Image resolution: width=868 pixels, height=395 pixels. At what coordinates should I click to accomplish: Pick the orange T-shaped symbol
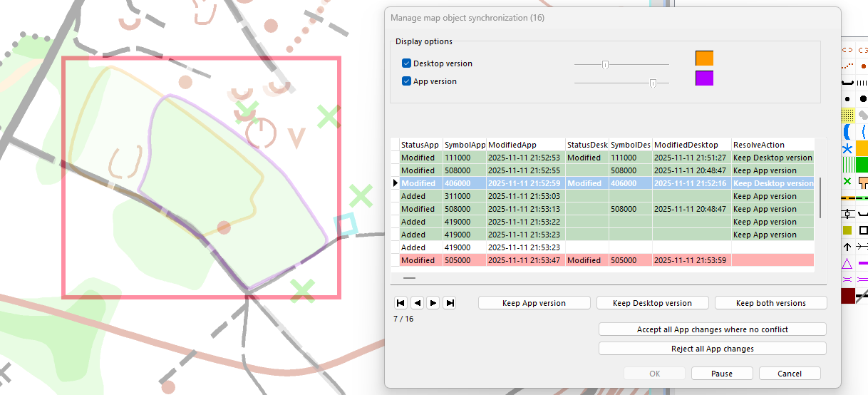pos(863,181)
